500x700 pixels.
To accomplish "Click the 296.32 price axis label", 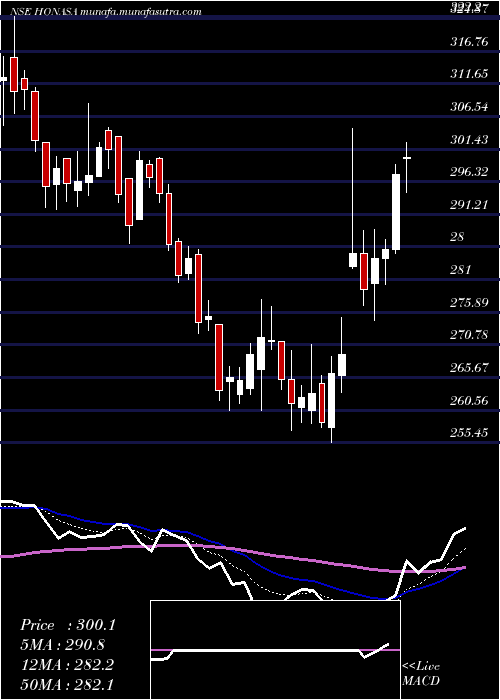I will (x=469, y=172).
